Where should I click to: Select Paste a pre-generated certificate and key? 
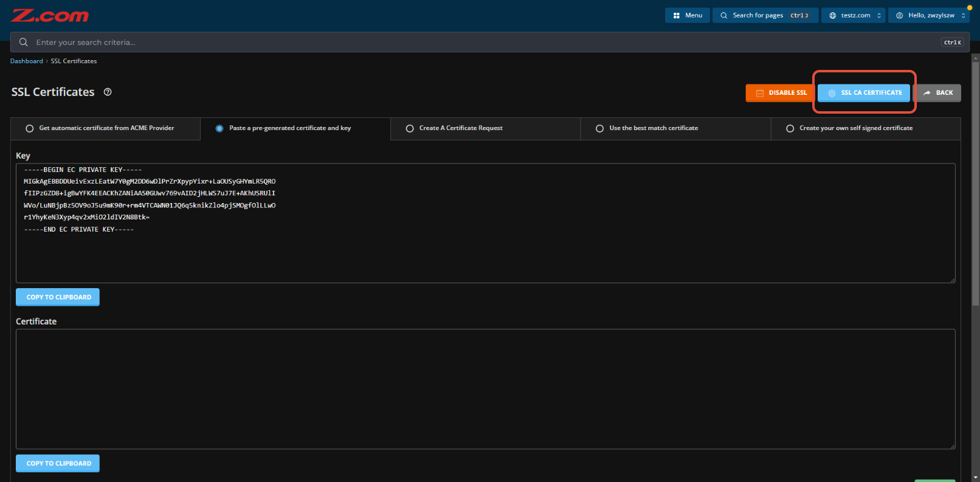(x=295, y=128)
